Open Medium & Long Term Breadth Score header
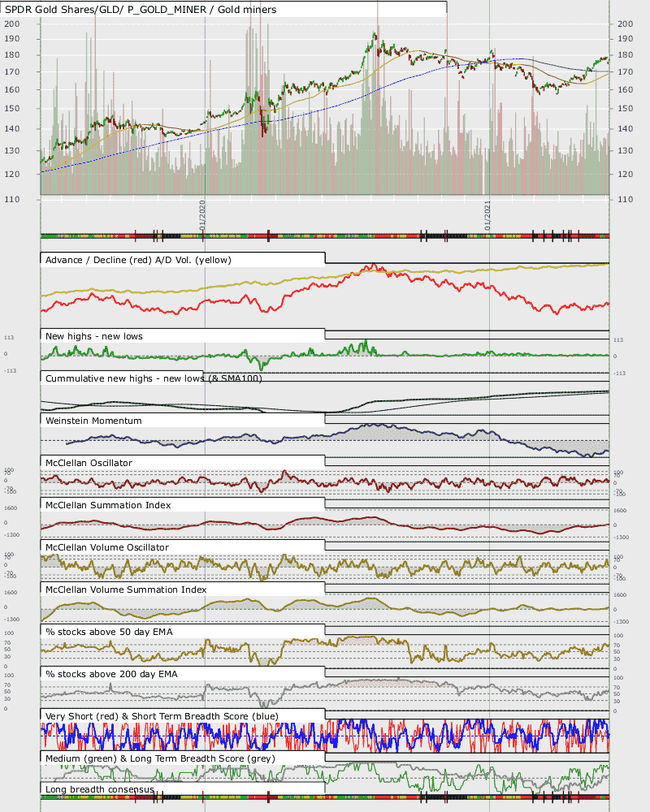Image resolution: width=650 pixels, height=812 pixels. point(160,758)
